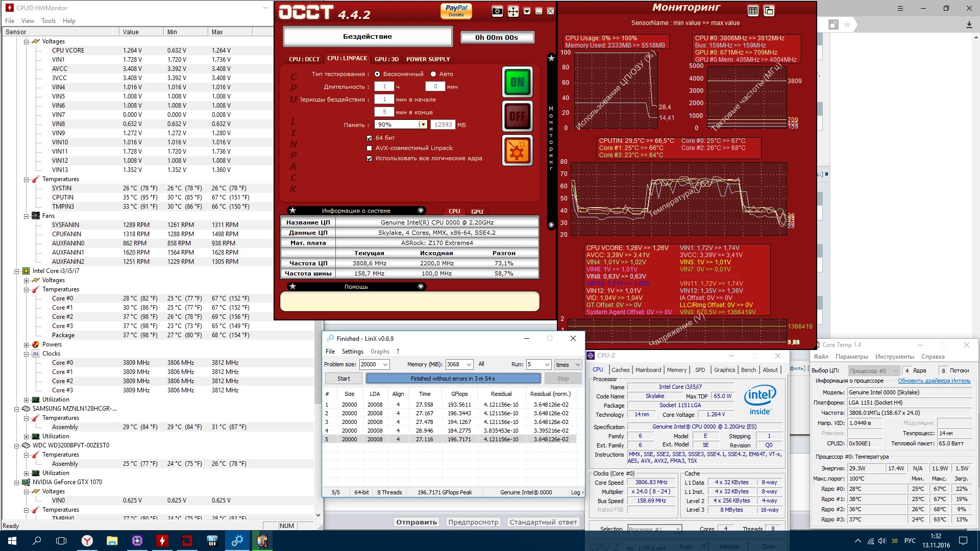The width and height of the screenshot is (980, 551).
Task: Click the LinX Start button
Action: [344, 379]
